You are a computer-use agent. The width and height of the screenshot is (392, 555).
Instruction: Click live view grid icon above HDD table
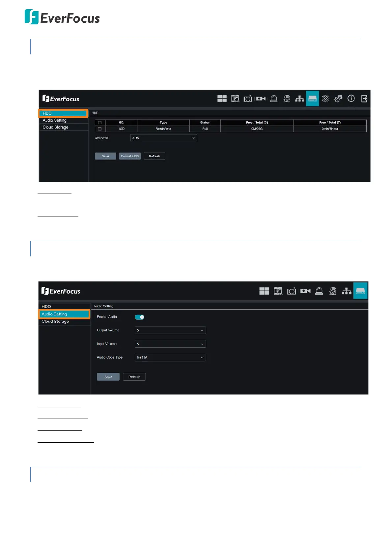tap(222, 99)
